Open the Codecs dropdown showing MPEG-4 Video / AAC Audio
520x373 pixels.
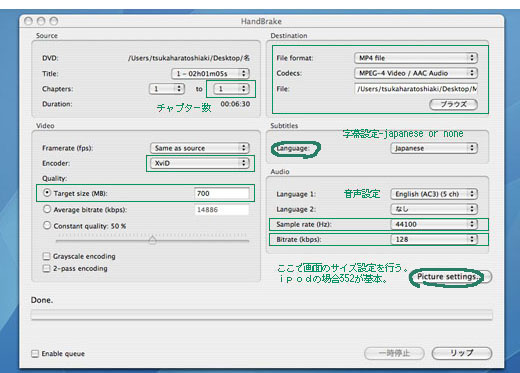pos(416,73)
